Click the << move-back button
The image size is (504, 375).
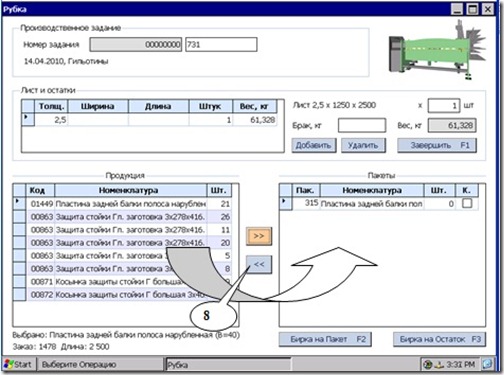[x=259, y=264]
